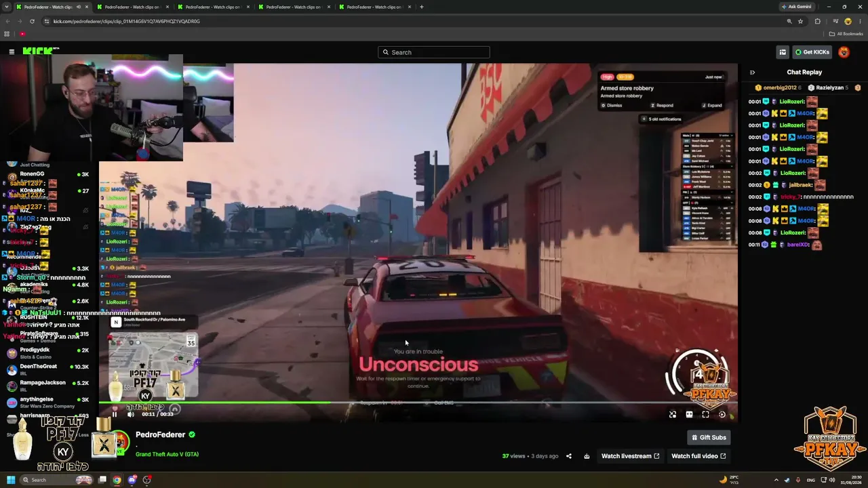Mute the clip volume
The width and height of the screenshot is (868, 488).
131,414
